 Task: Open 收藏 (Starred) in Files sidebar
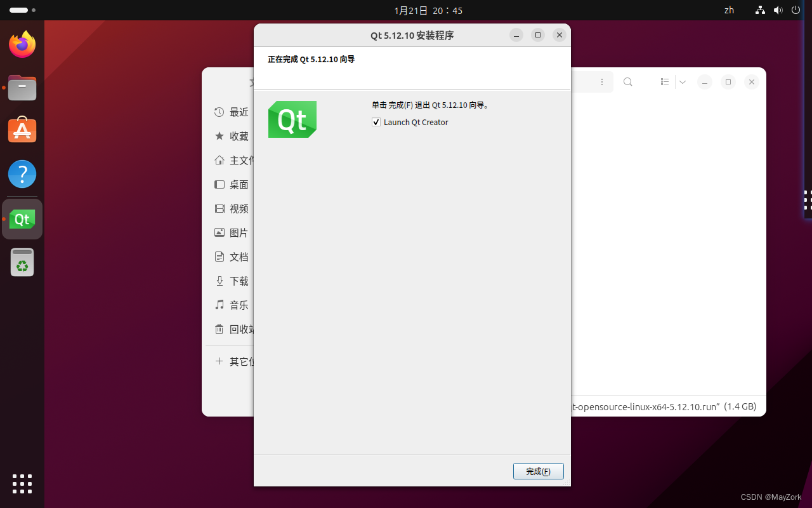point(239,137)
